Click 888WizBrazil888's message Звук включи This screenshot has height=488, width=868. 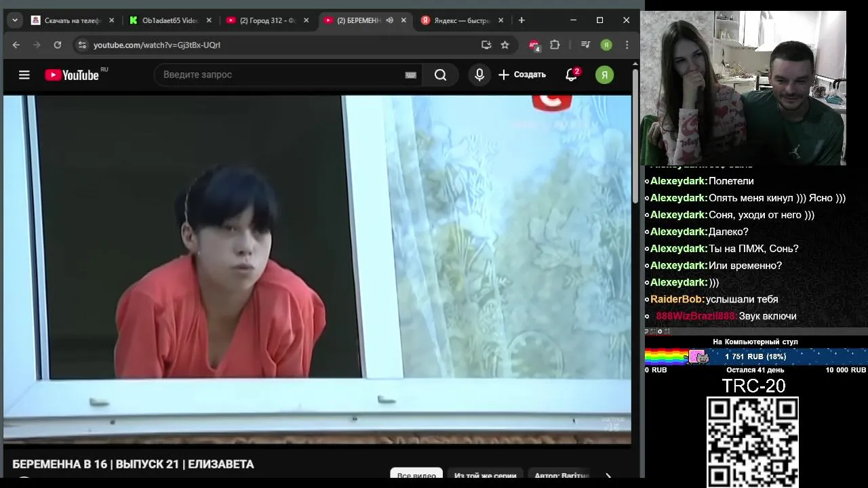(x=768, y=317)
